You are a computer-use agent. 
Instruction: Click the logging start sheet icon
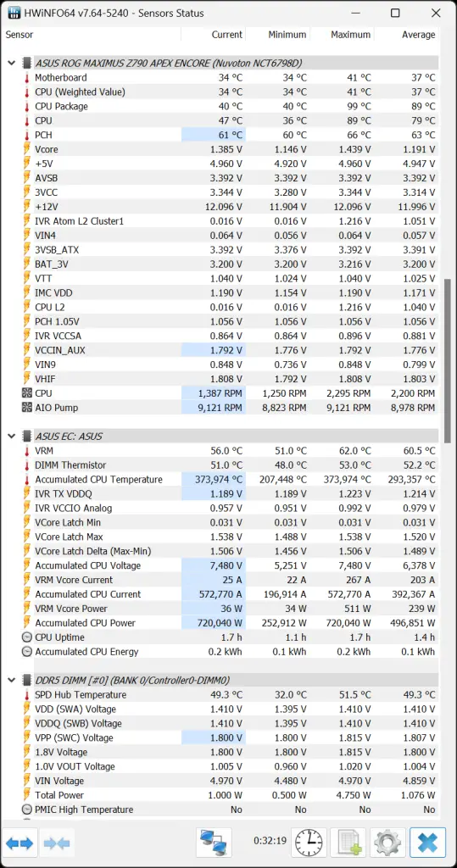[x=348, y=843]
